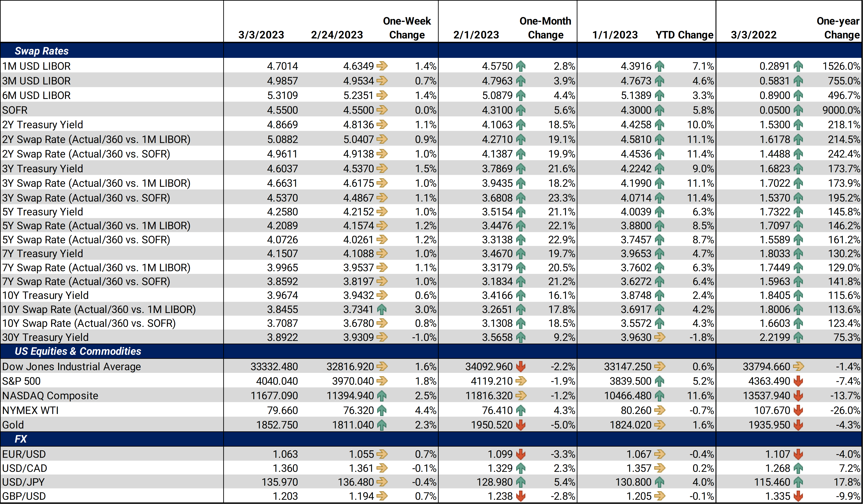
Task: Click the S&P 500 value 4040.040
Action: coord(277,381)
